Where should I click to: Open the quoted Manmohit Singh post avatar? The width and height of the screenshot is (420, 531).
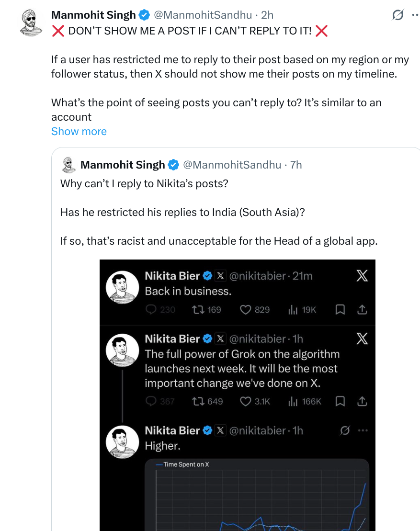pyautogui.click(x=70, y=165)
